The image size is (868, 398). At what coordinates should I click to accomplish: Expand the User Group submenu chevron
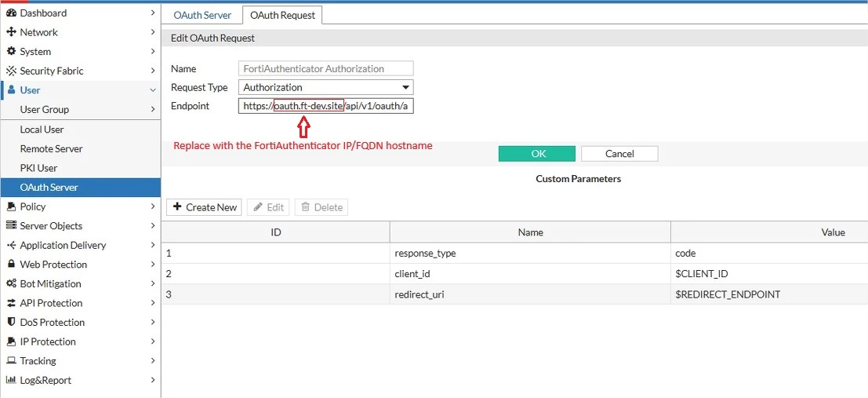click(153, 110)
